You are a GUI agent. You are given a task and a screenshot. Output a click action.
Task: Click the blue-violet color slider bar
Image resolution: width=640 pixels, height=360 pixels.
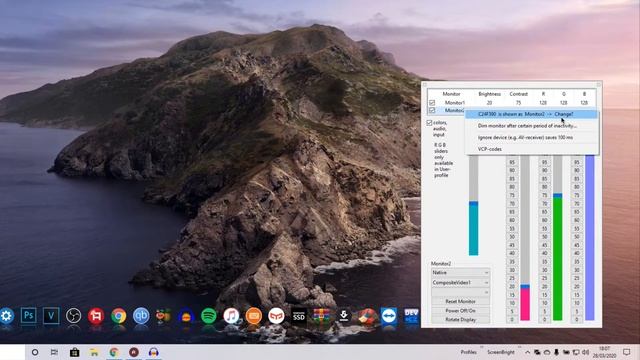click(x=590, y=238)
